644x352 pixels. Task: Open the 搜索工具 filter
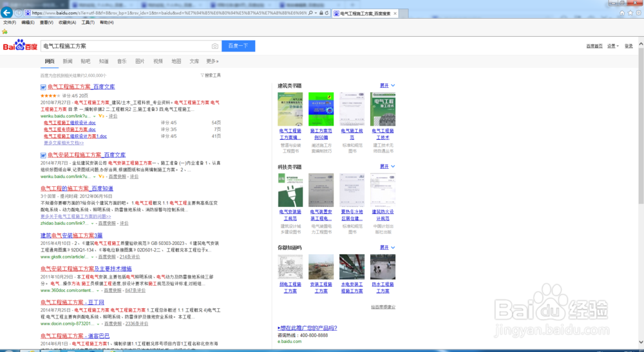(x=211, y=75)
